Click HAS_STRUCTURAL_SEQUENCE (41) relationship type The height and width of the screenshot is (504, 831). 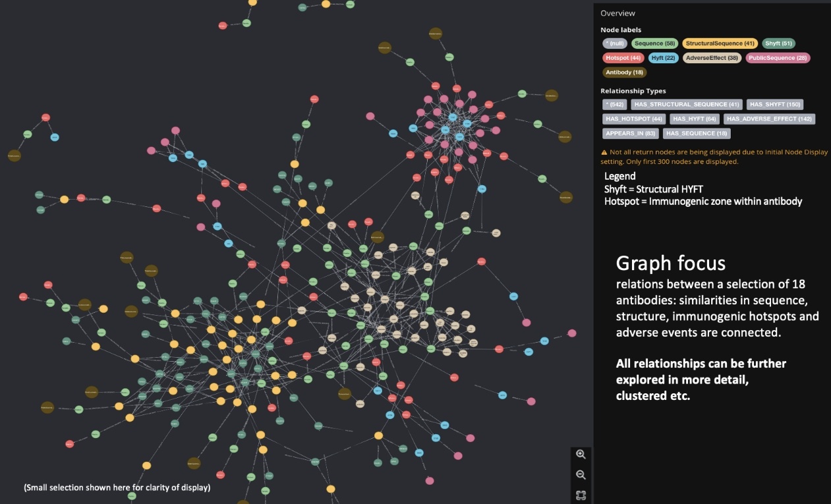[687, 104]
